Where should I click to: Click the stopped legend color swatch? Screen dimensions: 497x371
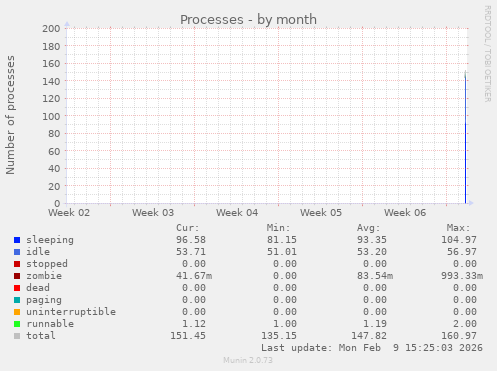(x=17, y=264)
